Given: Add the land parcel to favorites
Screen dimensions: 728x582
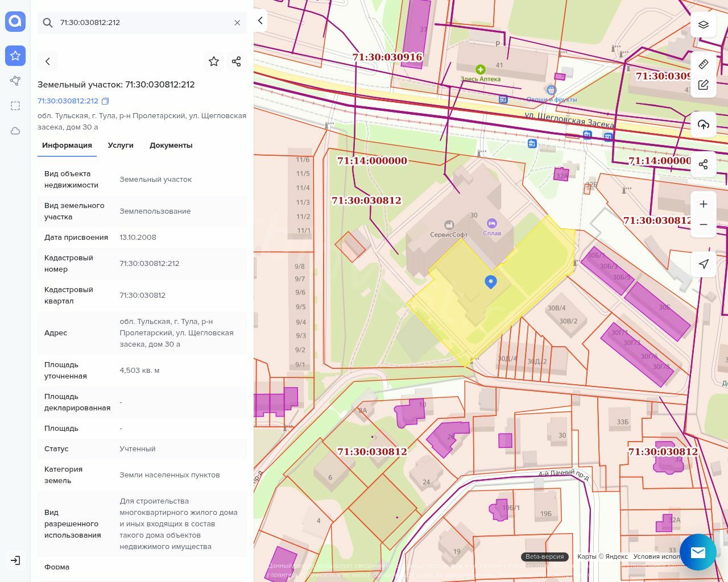Looking at the screenshot, I should click(214, 61).
